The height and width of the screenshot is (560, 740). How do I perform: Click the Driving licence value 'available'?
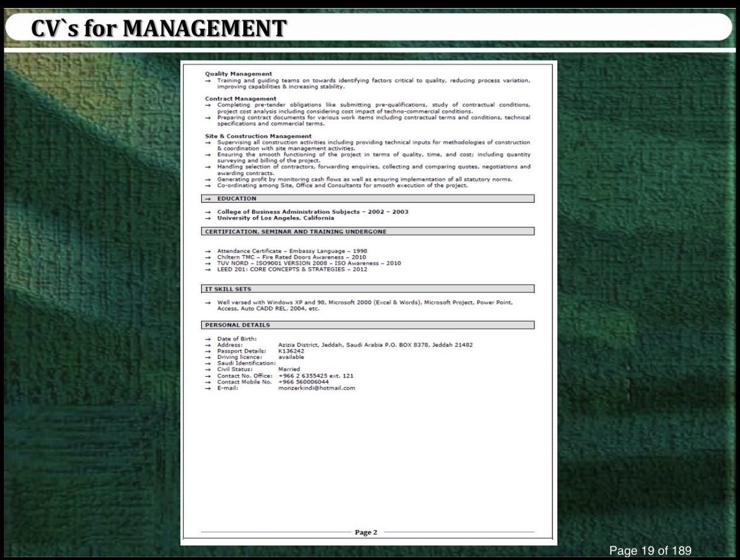(x=291, y=357)
